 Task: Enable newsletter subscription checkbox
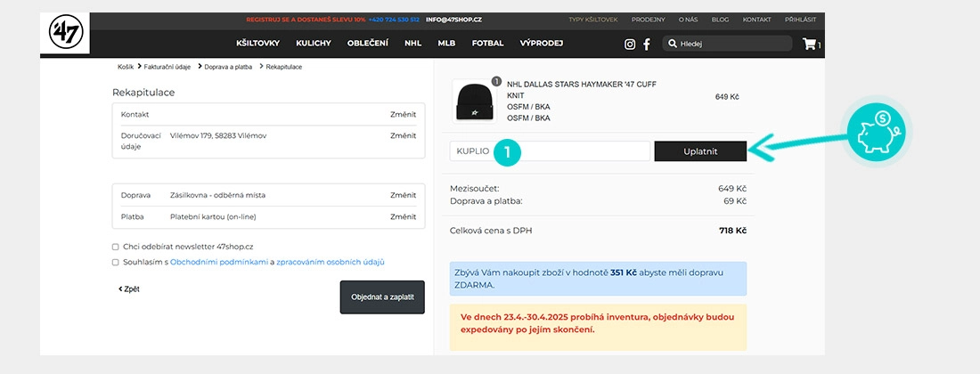click(116, 247)
